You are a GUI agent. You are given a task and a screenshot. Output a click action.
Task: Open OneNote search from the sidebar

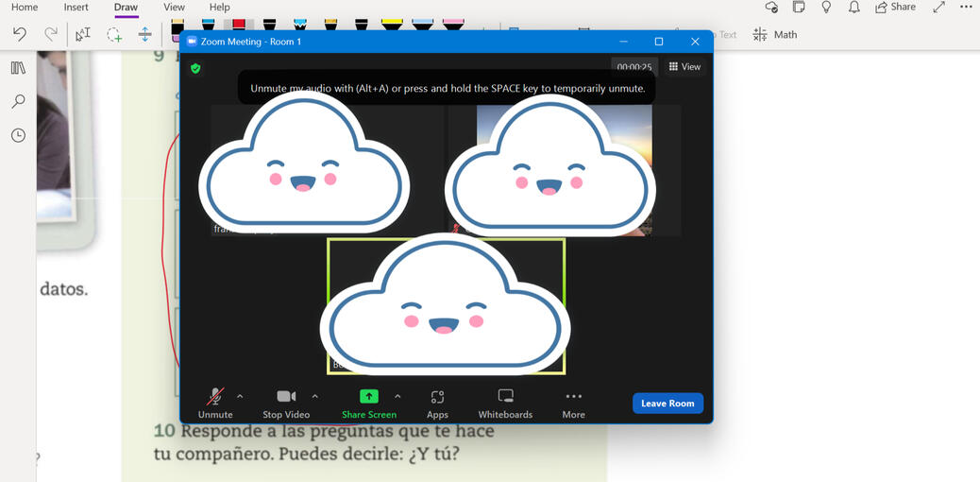tap(18, 101)
